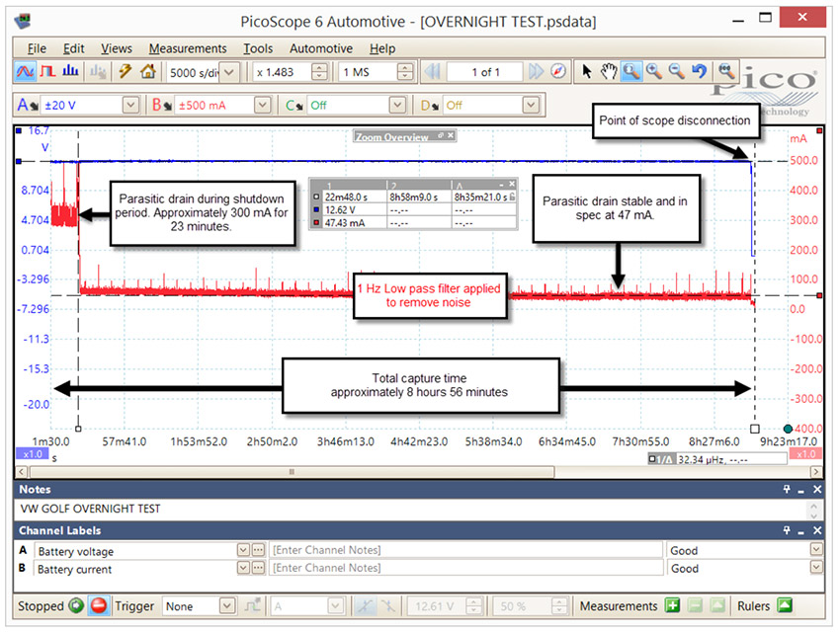Open Battery current label dropdown
840x633 pixels.
[243, 568]
